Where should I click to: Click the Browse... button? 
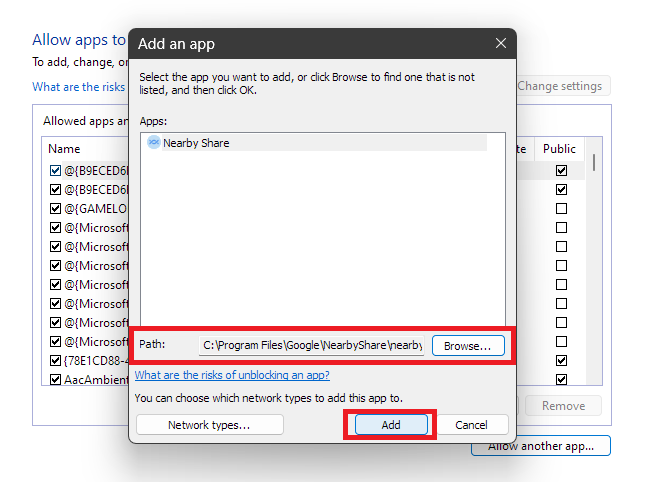tap(468, 346)
